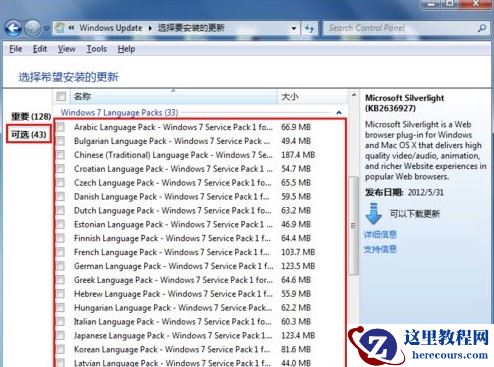The image size is (494, 367).
Task: Click the 66.9 MB size value
Action: [296, 127]
